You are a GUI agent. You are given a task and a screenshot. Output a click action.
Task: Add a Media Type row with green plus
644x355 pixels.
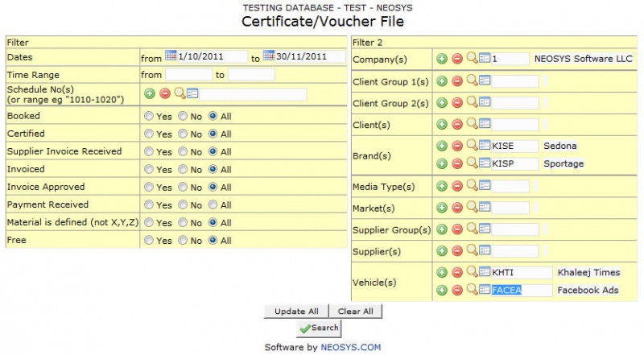point(442,186)
